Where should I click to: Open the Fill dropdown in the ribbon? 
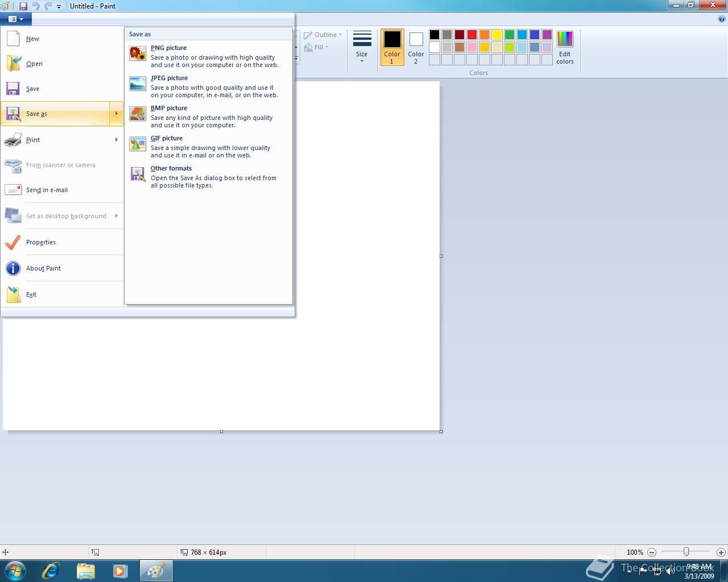[x=316, y=47]
